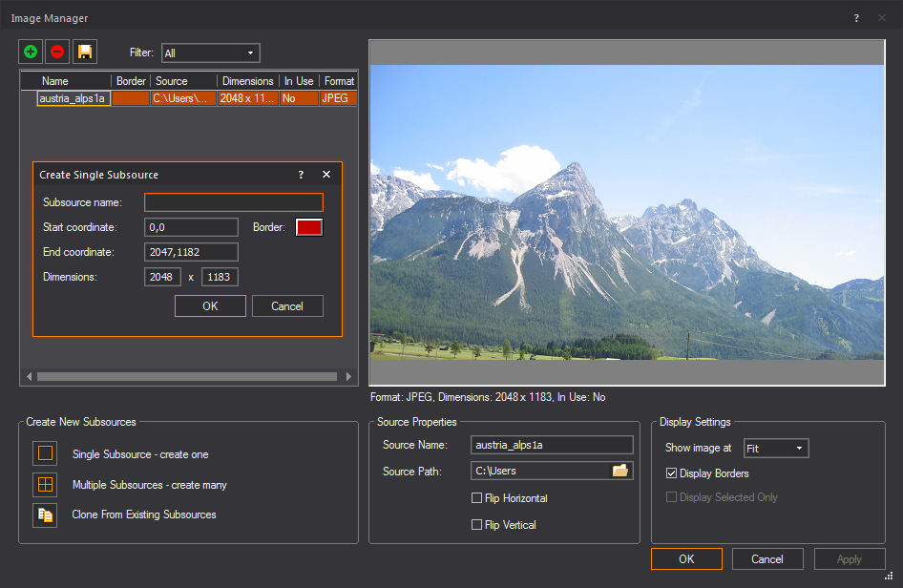Cancel the Create Single Subsource dialog
Viewport: 903px width, 588px height.
[287, 306]
